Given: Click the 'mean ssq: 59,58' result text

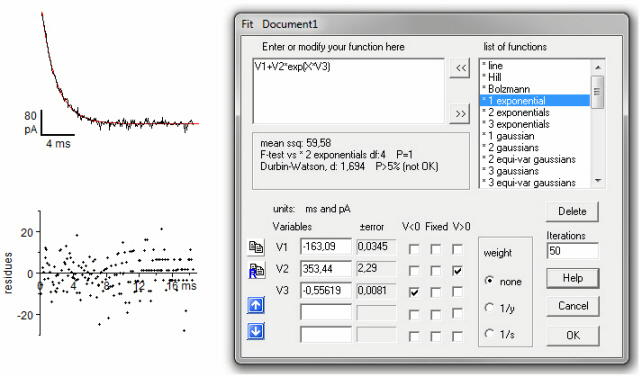Looking at the screenshot, I should pos(296,143).
